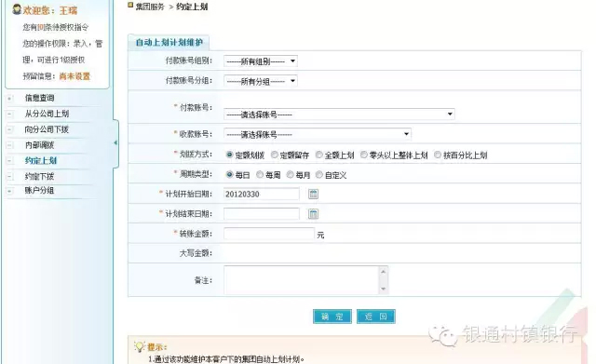Open the 从分公司上划 menu item

click(47, 114)
